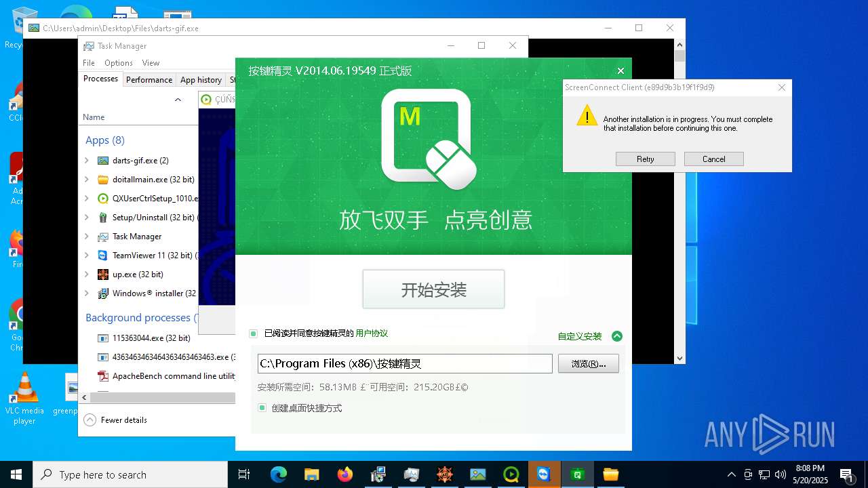
Task: Expand the TeamViewer 11 process row
Action: (x=87, y=256)
